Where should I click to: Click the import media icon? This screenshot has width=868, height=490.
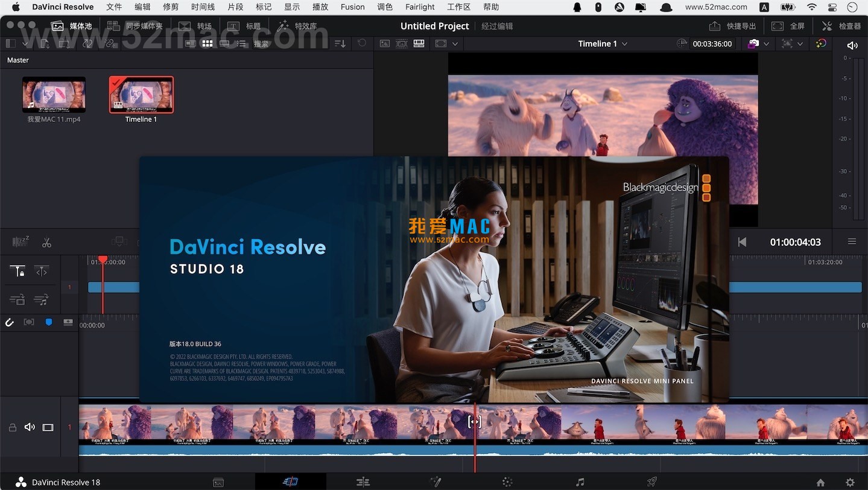[45, 43]
